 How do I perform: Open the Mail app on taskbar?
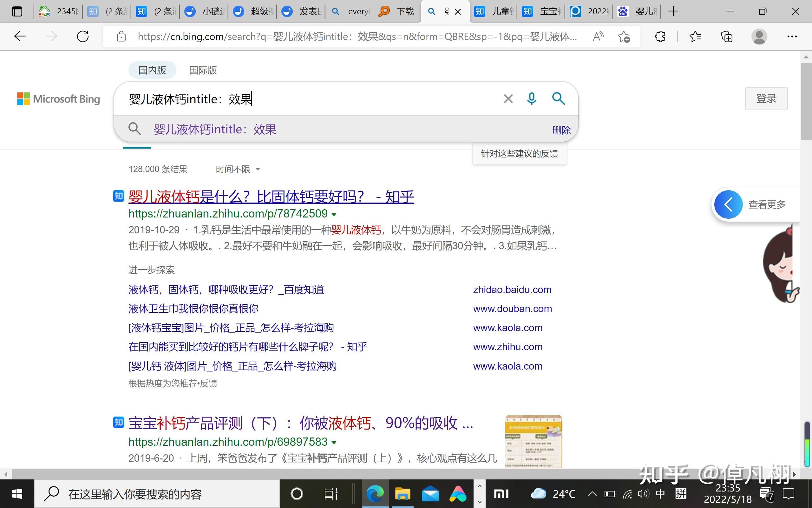(430, 494)
